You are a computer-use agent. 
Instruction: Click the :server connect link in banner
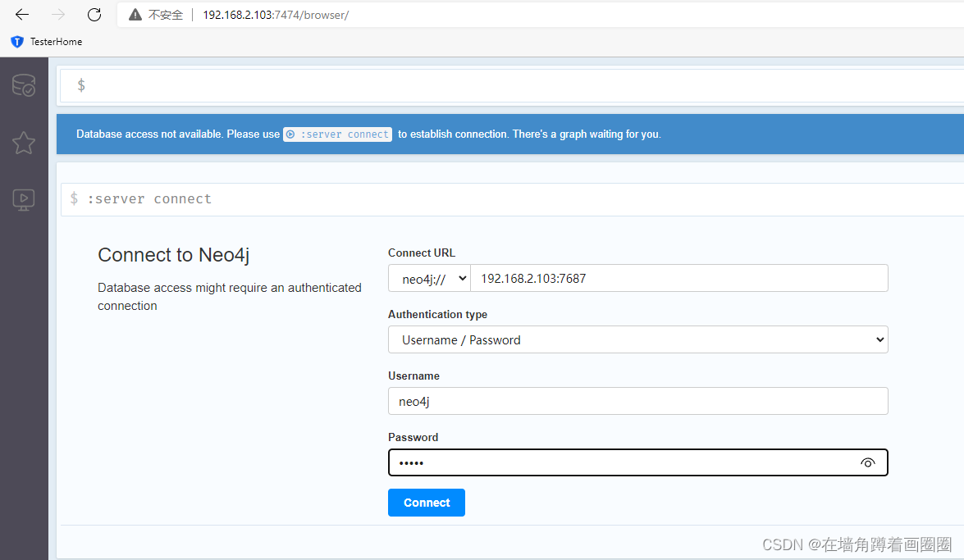[337, 134]
